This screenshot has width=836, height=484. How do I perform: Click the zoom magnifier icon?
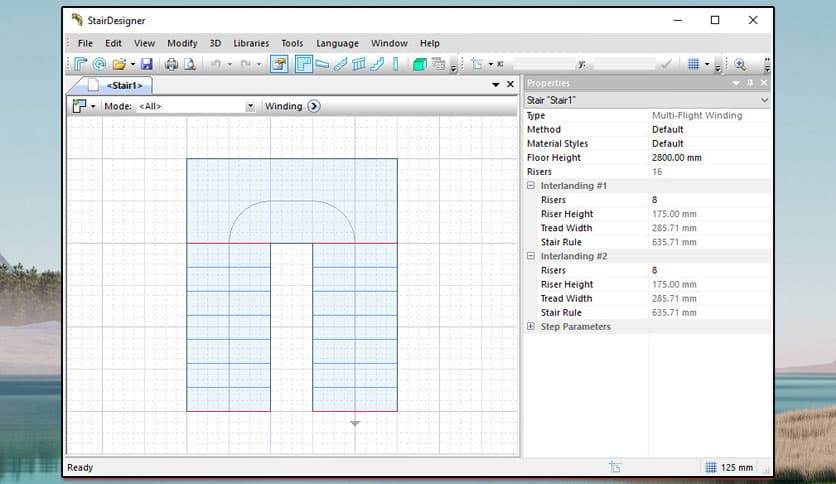[740, 64]
